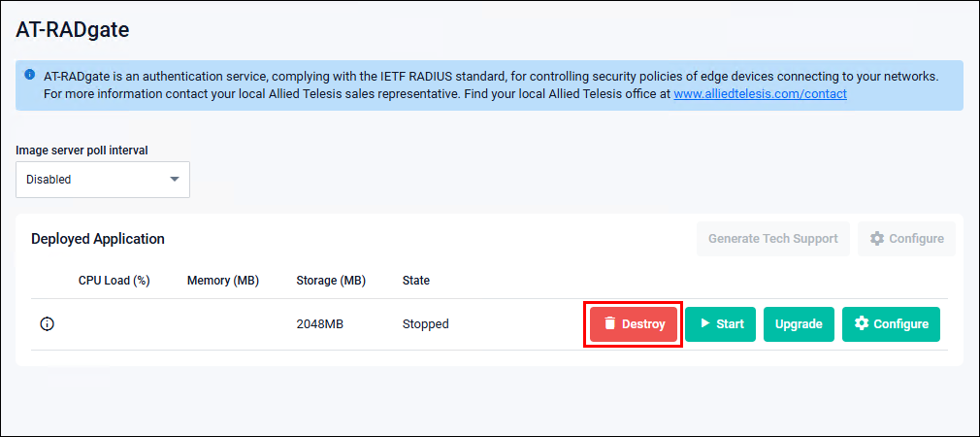Click the Stopped state value
The height and width of the screenshot is (437, 980).
(425, 324)
